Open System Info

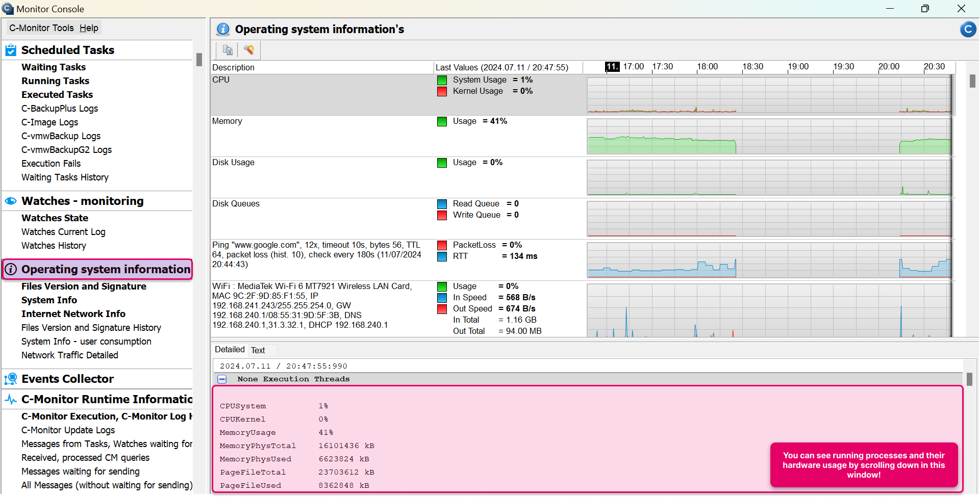49,300
